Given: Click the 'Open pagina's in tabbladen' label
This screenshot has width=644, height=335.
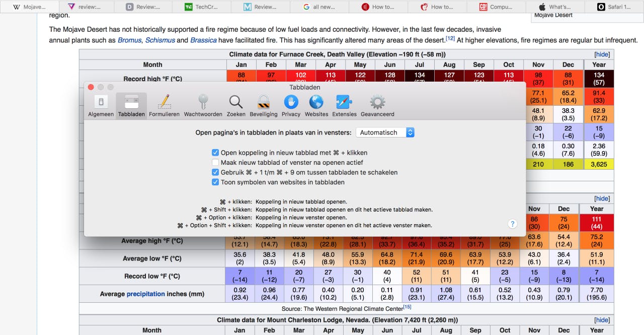Looking at the screenshot, I should pos(273,132).
